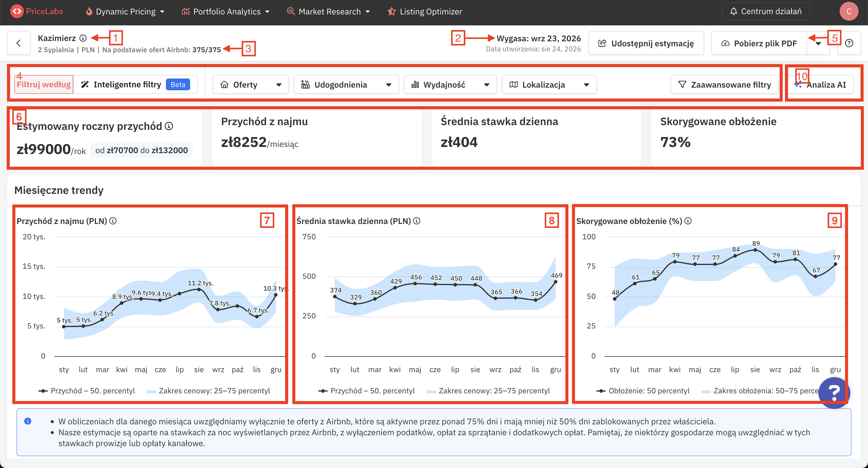Click the PriceLabs logo icon
Image resolution: width=868 pixels, height=468 pixels.
point(17,12)
